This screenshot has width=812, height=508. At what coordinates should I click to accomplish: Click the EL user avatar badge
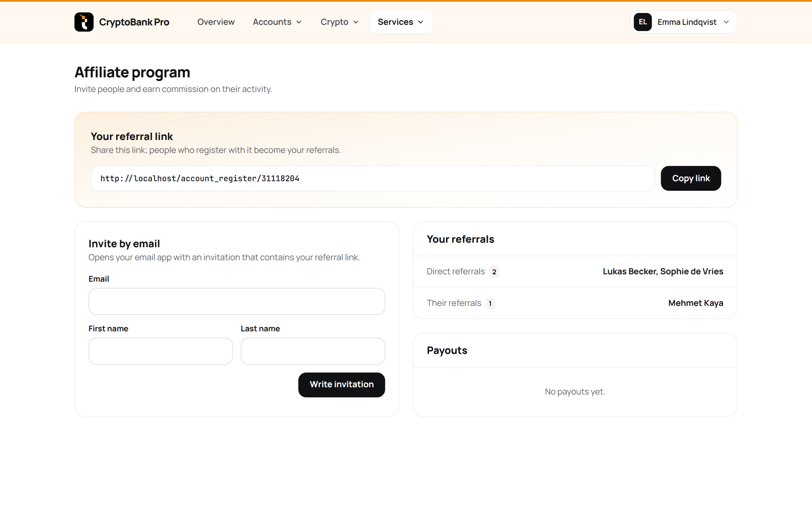643,22
